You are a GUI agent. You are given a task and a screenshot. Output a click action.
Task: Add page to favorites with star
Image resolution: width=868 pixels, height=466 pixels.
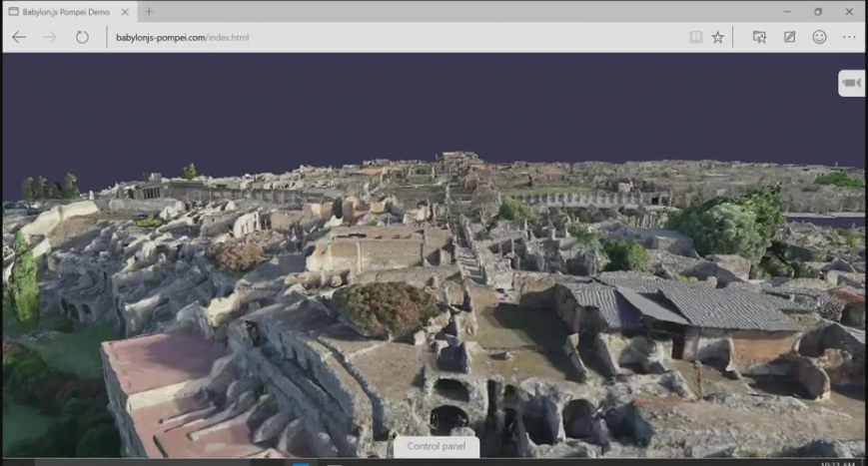click(x=718, y=37)
